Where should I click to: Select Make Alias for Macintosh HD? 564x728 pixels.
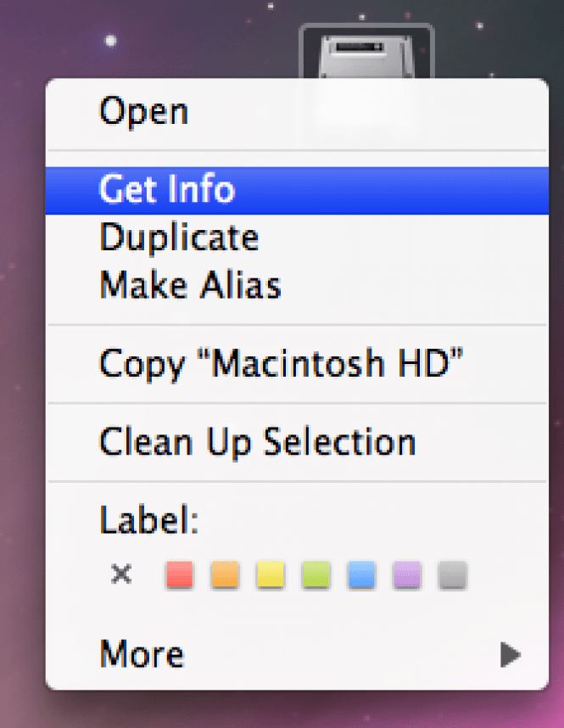190,285
